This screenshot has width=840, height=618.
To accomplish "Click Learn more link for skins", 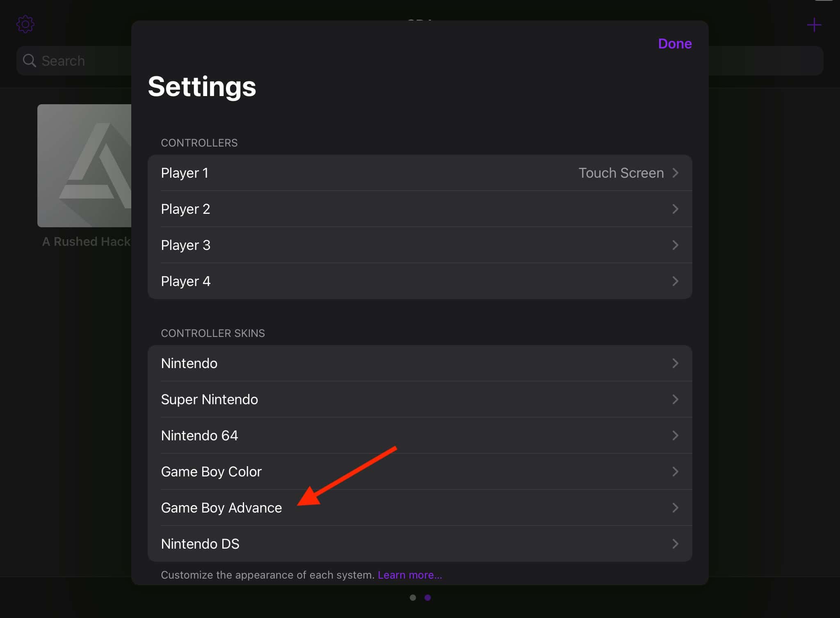I will (410, 574).
